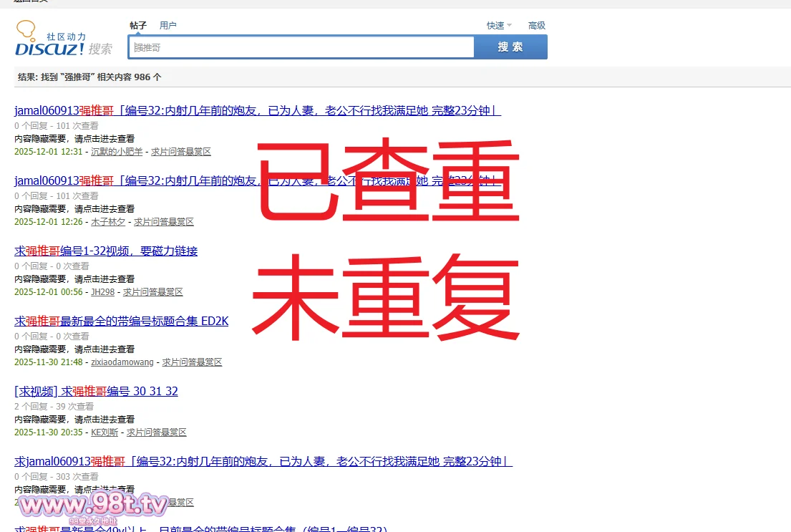Open the result title ending with ED2K
Screen dimensions: 791x532
[122, 321]
